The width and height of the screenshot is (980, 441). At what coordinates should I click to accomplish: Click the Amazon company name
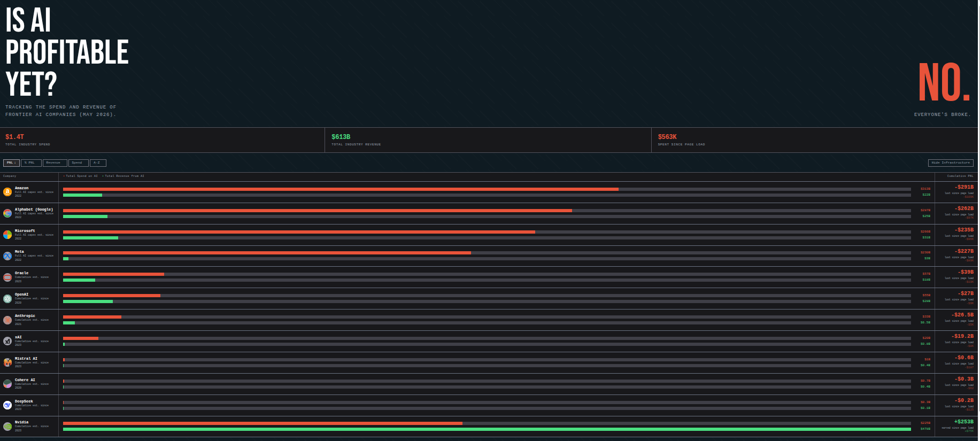[22, 188]
